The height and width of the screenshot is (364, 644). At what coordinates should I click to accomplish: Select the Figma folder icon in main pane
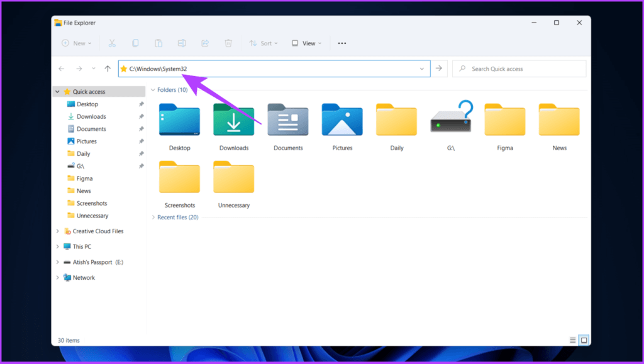pyautogui.click(x=505, y=119)
